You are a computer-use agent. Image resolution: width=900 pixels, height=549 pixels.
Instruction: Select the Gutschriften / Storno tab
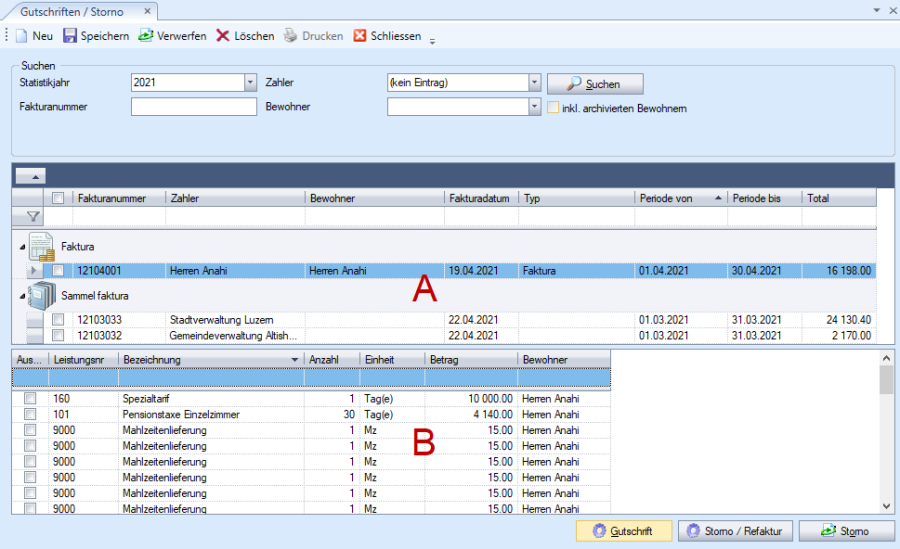pyautogui.click(x=72, y=11)
